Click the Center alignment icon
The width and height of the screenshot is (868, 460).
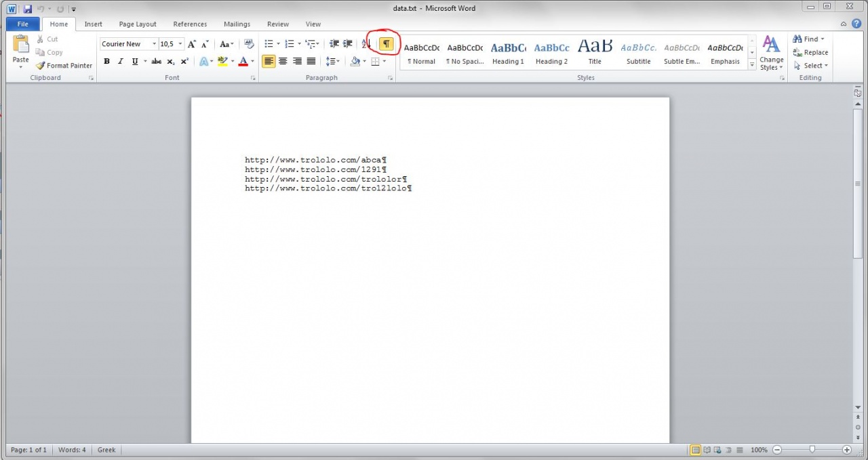click(x=283, y=62)
